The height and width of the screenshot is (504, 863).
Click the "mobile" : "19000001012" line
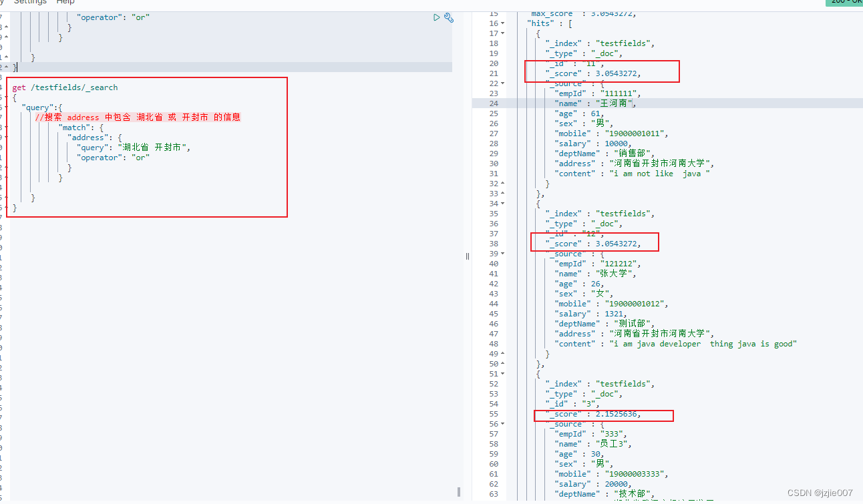[611, 304]
